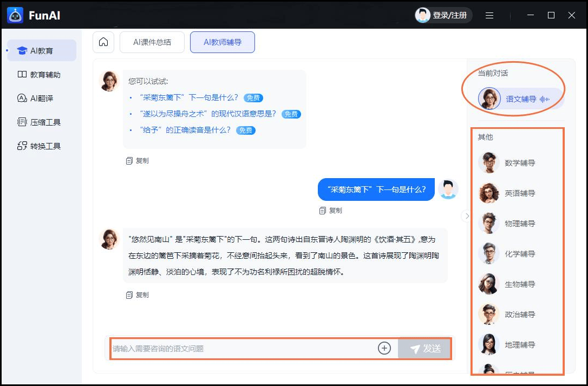This screenshot has height=386, width=588.
Task: Go to home via house icon
Action: tap(103, 42)
